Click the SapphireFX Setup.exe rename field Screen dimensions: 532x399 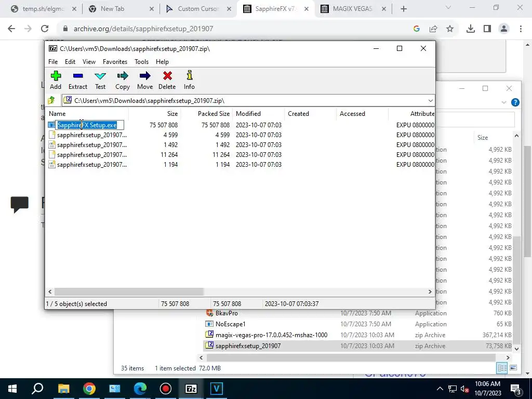point(89,125)
